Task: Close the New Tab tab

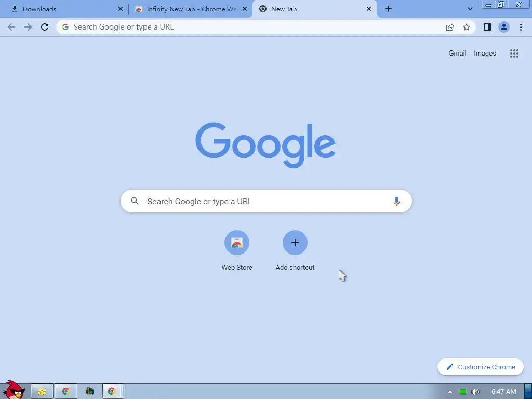Action: [x=369, y=9]
